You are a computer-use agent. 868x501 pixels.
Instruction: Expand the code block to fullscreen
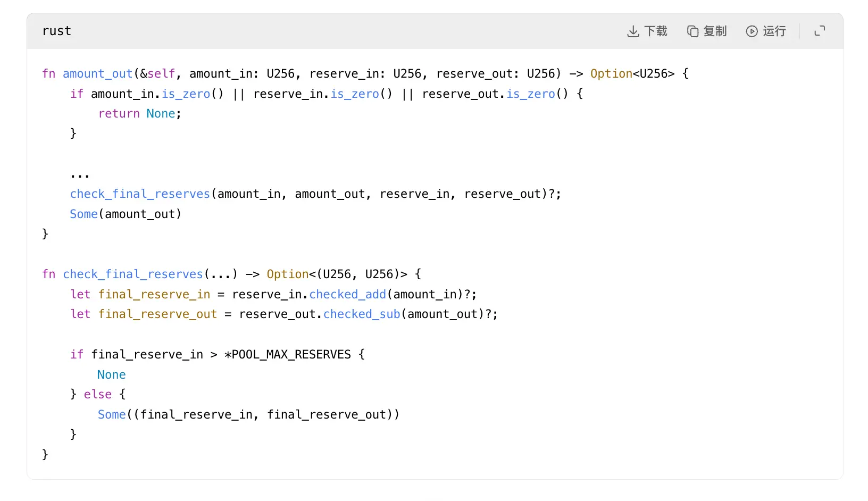click(x=820, y=31)
